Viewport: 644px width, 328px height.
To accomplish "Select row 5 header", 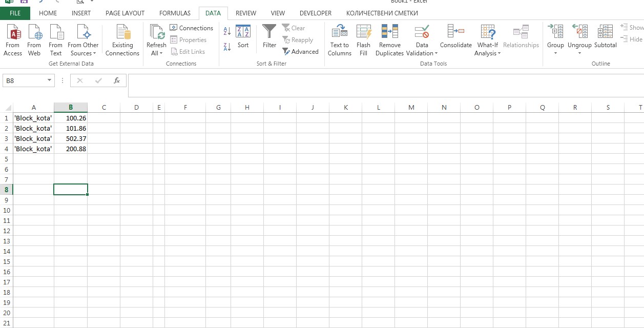I will click(x=7, y=159).
